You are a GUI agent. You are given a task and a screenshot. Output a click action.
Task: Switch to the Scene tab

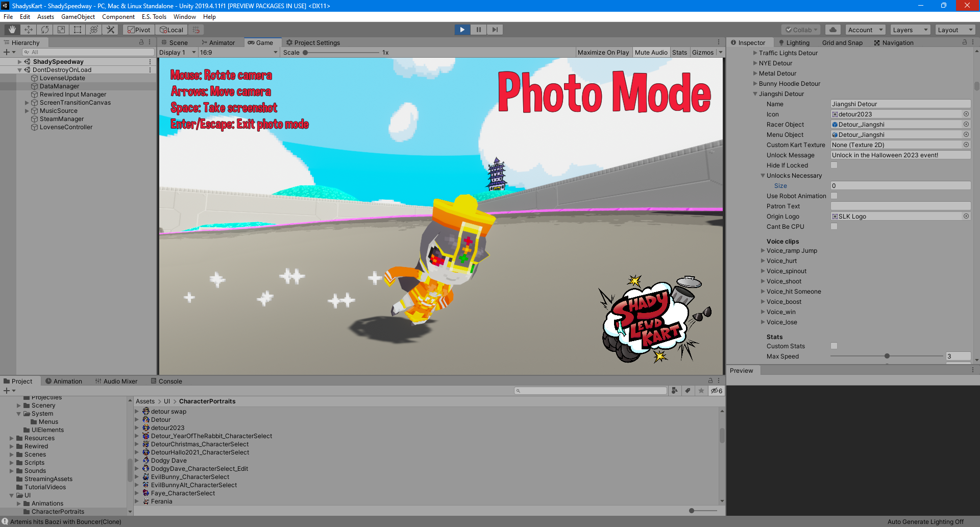pos(175,42)
